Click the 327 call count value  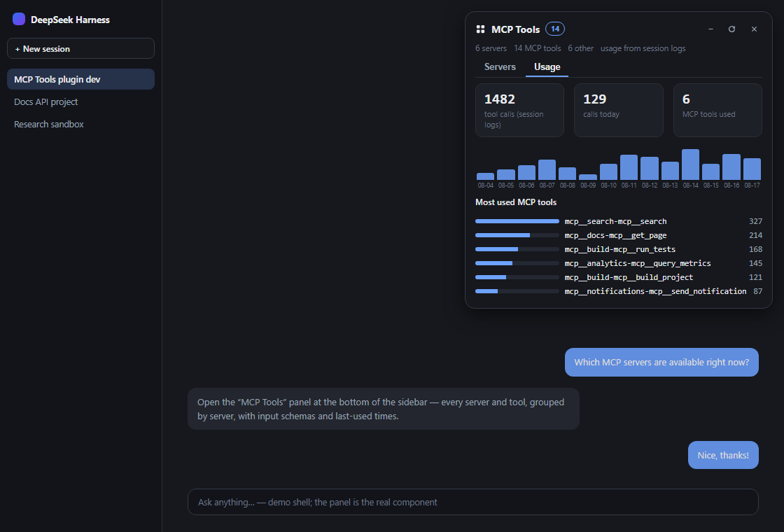(755, 221)
